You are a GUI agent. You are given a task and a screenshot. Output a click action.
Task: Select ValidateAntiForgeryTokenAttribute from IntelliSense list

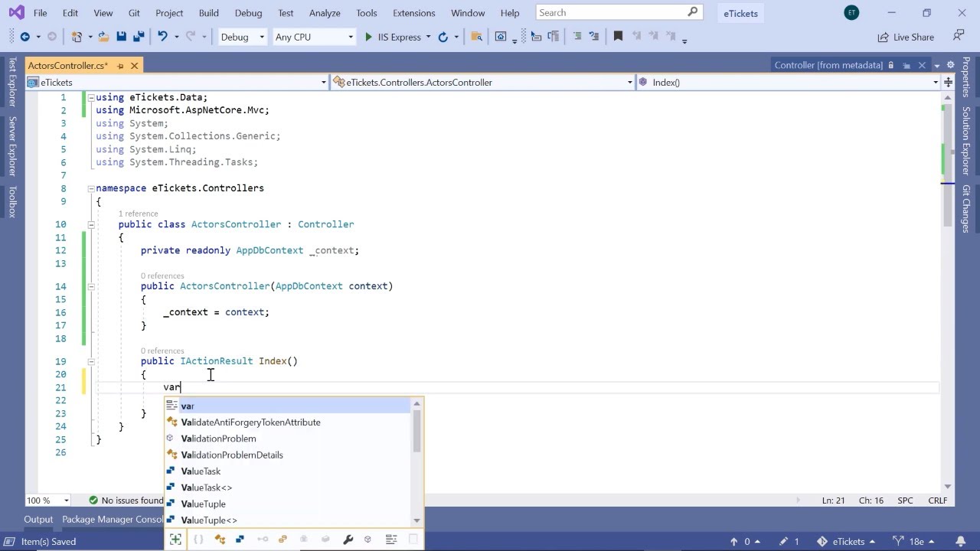point(288,422)
